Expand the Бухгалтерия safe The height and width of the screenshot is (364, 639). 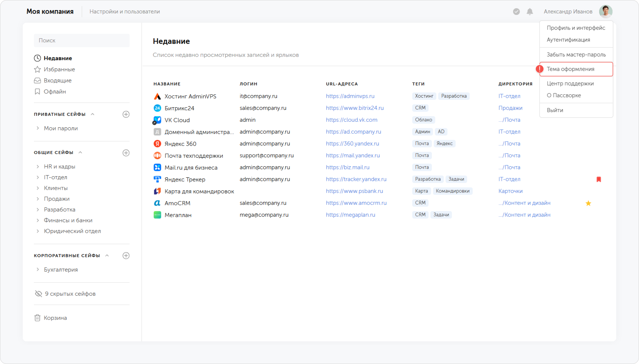tap(38, 269)
